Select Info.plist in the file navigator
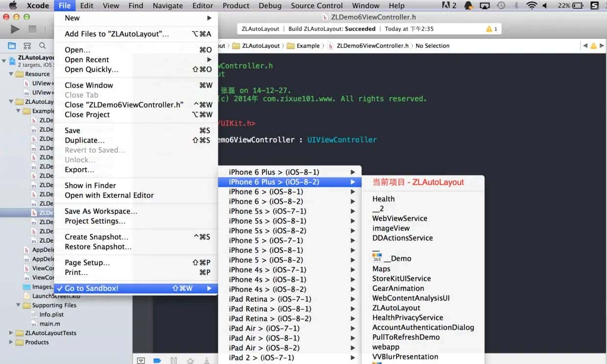Viewport: 607px width, 364px height. pyautogui.click(x=51, y=315)
